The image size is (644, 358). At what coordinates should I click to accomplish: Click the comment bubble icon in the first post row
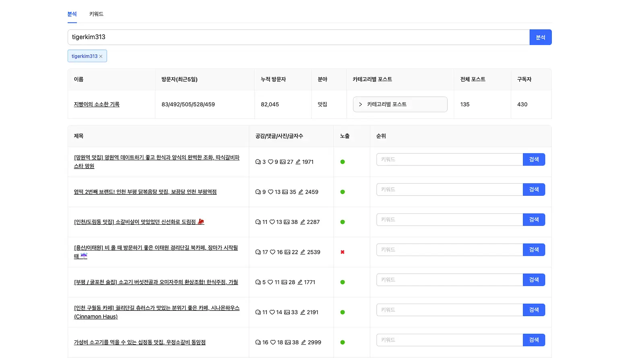pos(258,162)
